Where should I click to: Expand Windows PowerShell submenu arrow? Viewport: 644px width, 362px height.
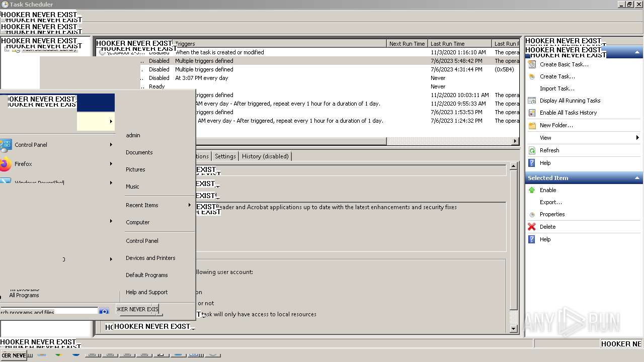coord(111,183)
